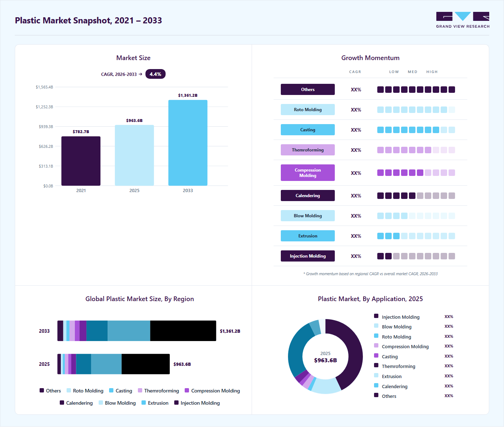Viewport: 504px width, 427px height.
Task: Click the Calendering swatch under the region chart
Action: [62, 403]
